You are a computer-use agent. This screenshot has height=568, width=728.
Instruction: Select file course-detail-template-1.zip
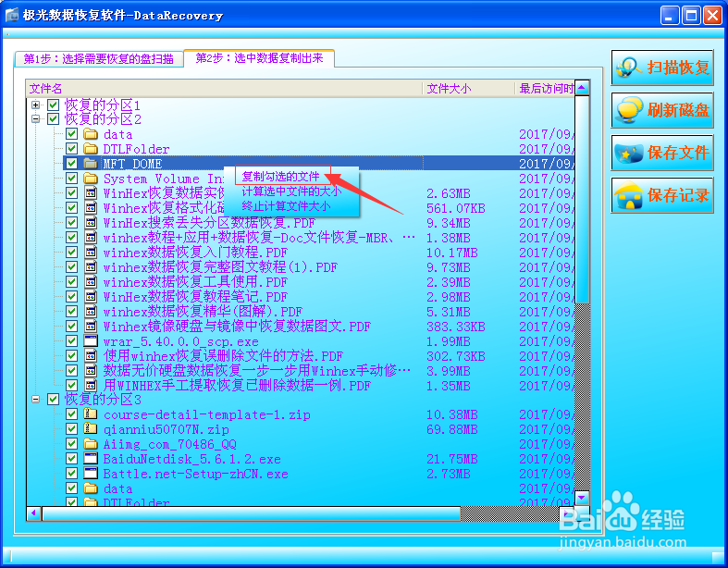[206, 414]
